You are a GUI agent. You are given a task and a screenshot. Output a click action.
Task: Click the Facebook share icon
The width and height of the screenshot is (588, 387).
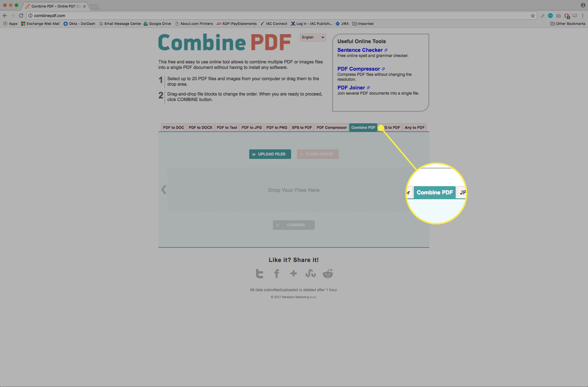coord(277,273)
